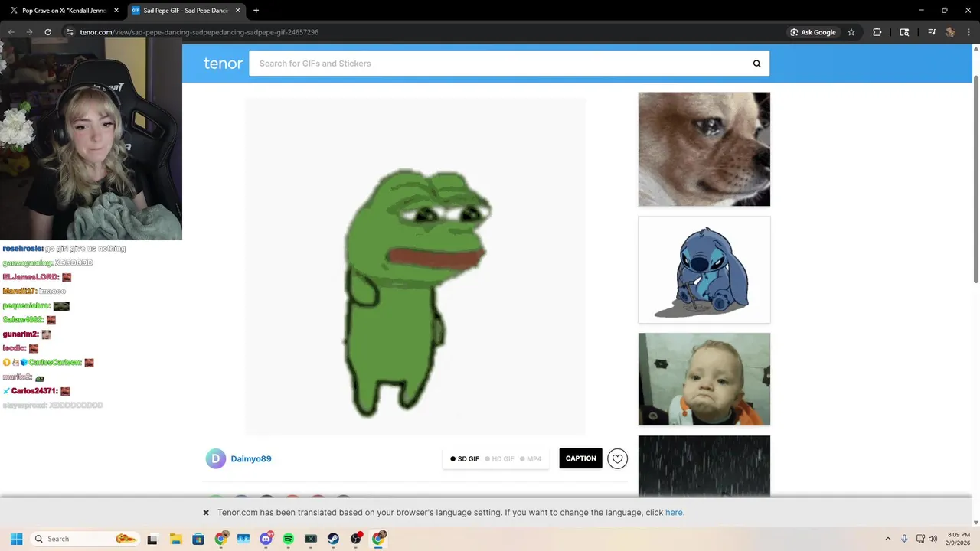This screenshot has height=551, width=980.
Task: Favorite the GIF with the heart icon
Action: (x=617, y=458)
